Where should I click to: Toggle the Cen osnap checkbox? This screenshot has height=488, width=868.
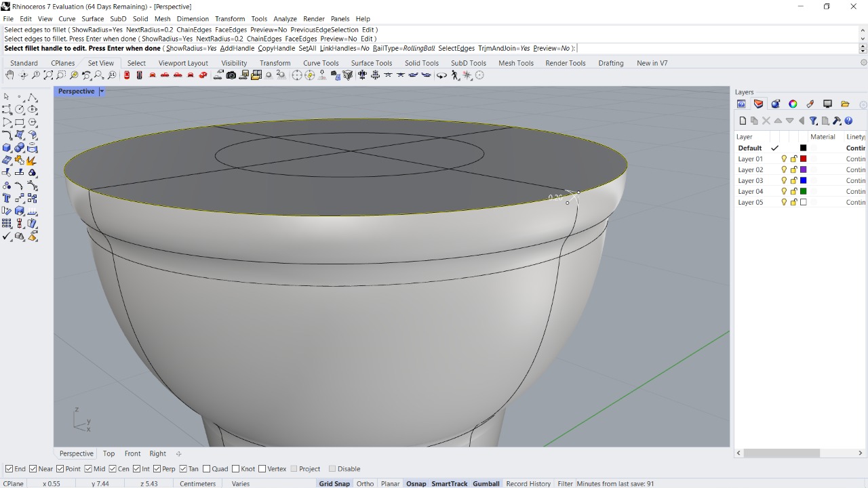113,468
